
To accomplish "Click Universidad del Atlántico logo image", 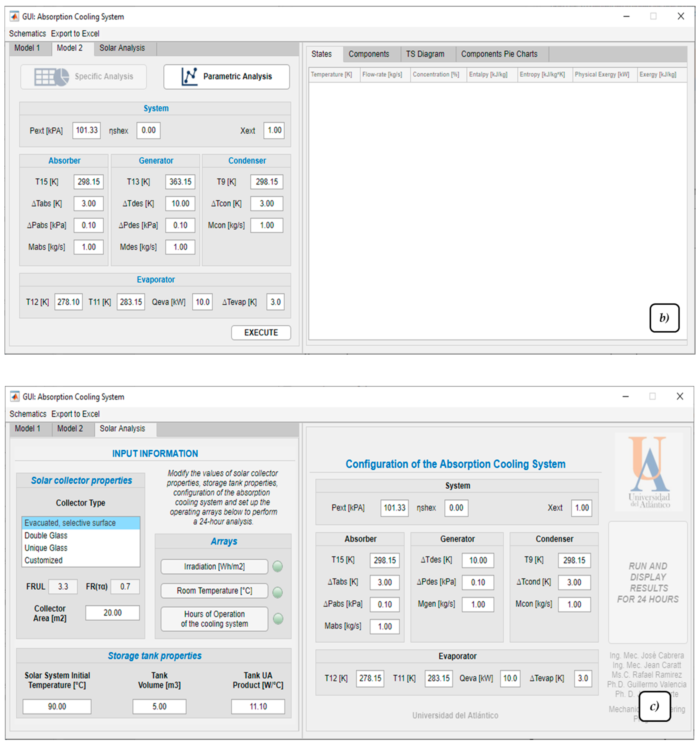I will (649, 471).
